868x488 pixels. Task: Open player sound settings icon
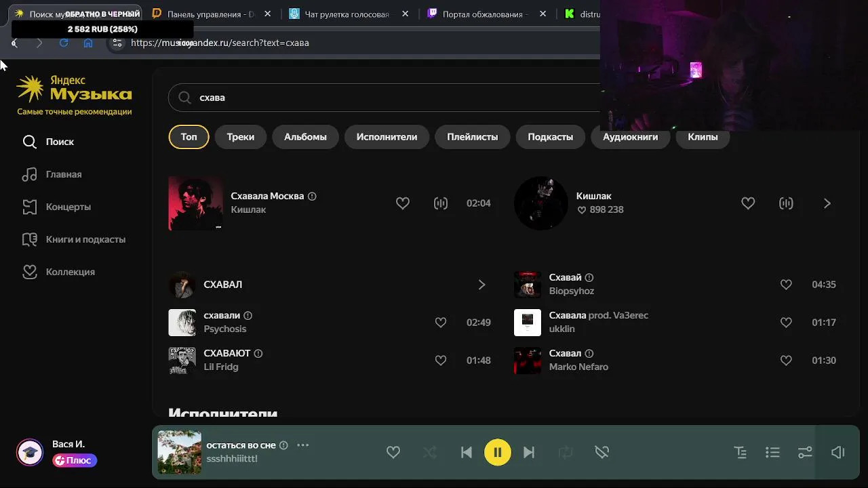[805, 453]
